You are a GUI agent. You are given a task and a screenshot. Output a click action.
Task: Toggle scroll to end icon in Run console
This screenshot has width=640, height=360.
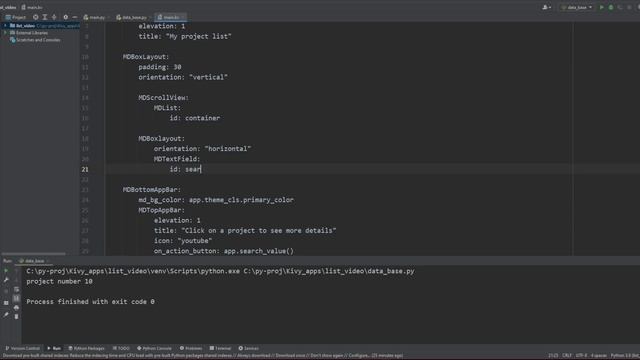16,298
